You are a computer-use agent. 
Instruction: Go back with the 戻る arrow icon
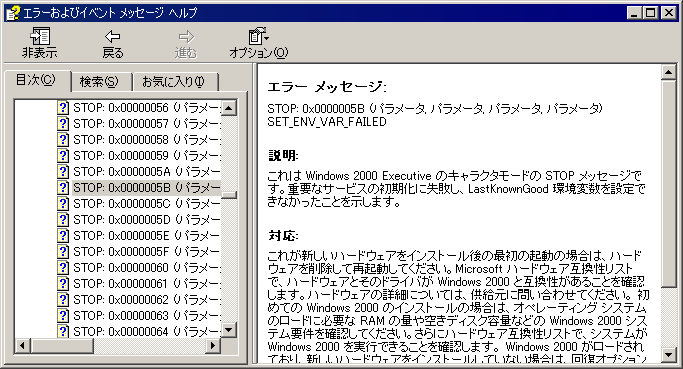click(x=113, y=36)
